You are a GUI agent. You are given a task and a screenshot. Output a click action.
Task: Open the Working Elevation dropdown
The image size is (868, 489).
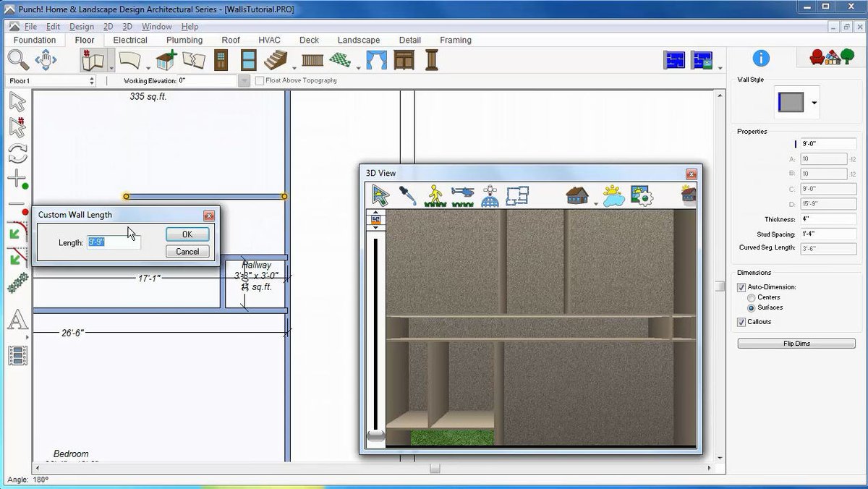pyautogui.click(x=244, y=81)
